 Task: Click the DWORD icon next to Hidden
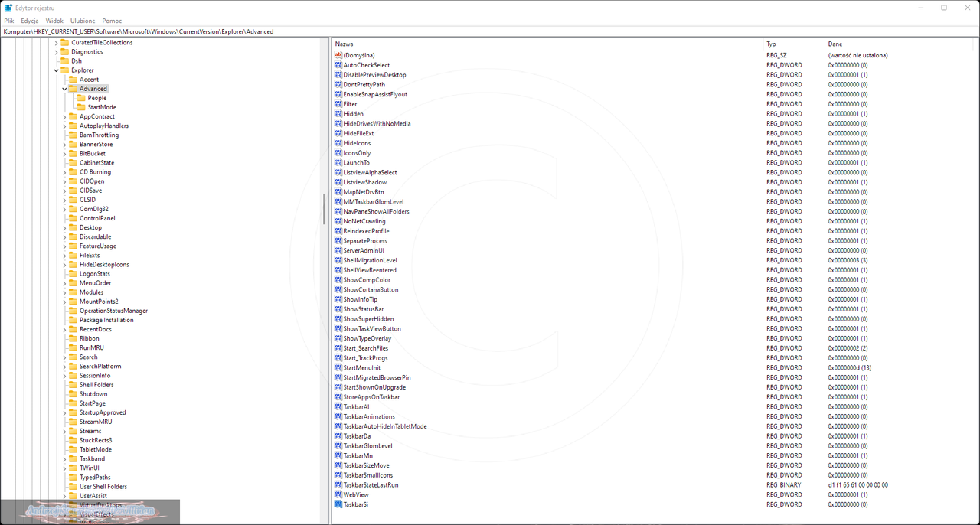338,114
